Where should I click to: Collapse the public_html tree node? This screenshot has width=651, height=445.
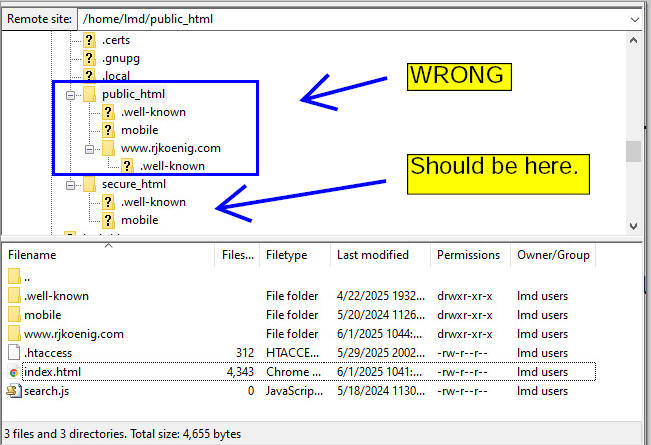coord(71,94)
